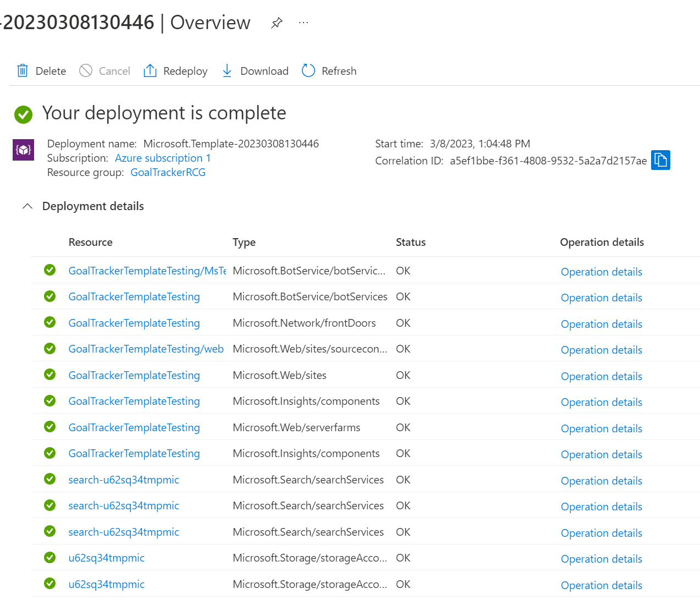
Task: Click the Redeploy icon in the toolbar
Action: pos(150,70)
